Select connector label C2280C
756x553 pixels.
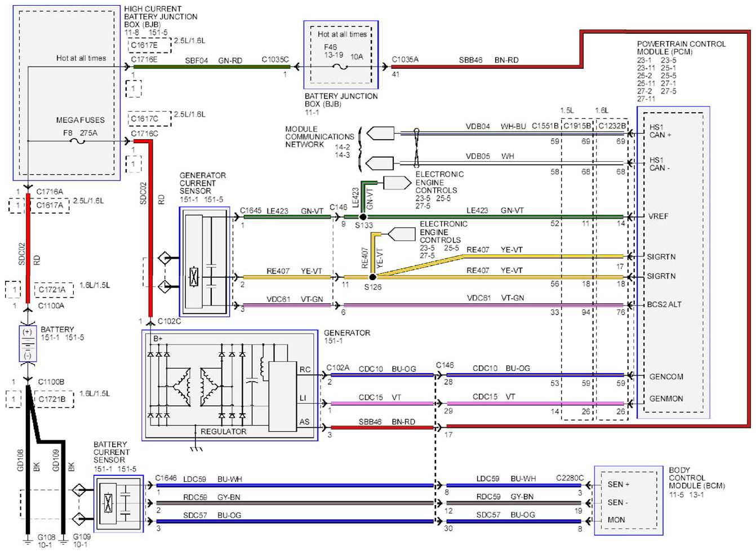click(x=570, y=478)
